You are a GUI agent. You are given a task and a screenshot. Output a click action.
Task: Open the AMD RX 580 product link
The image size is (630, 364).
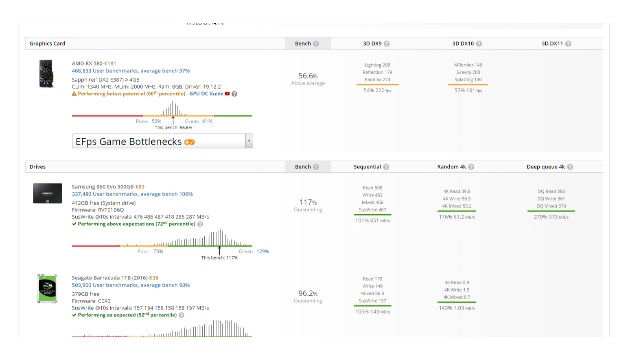pyautogui.click(x=87, y=63)
